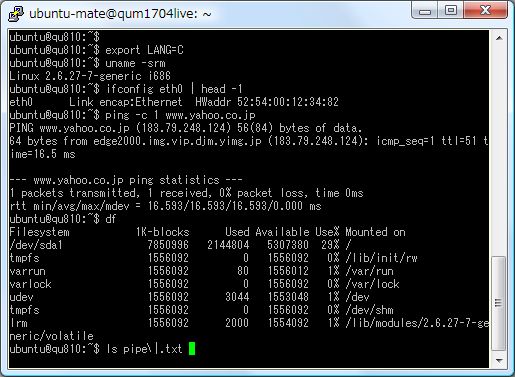Viewport: 515px width, 377px height.
Task: Click the green cursor block at the prompt
Action: pyautogui.click(x=192, y=349)
